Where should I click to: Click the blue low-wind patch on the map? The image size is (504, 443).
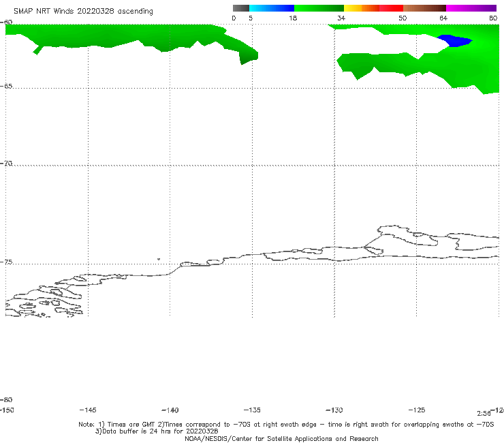click(x=455, y=41)
